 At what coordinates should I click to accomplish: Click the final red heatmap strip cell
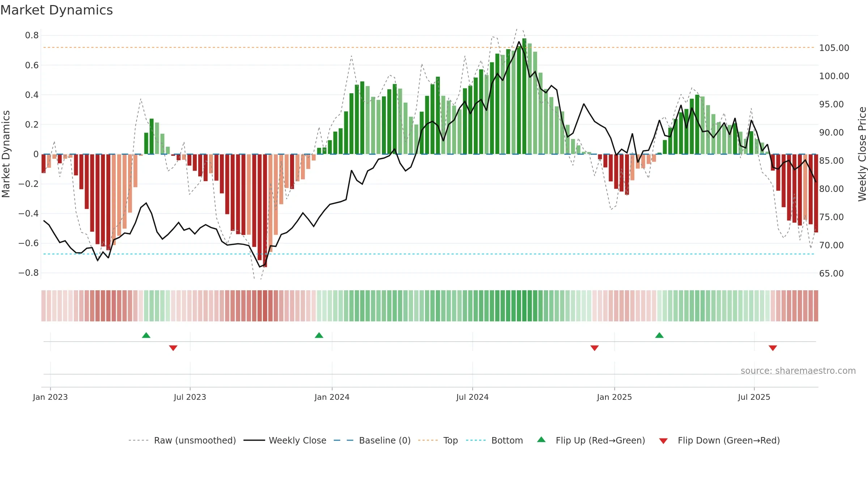pyautogui.click(x=816, y=306)
